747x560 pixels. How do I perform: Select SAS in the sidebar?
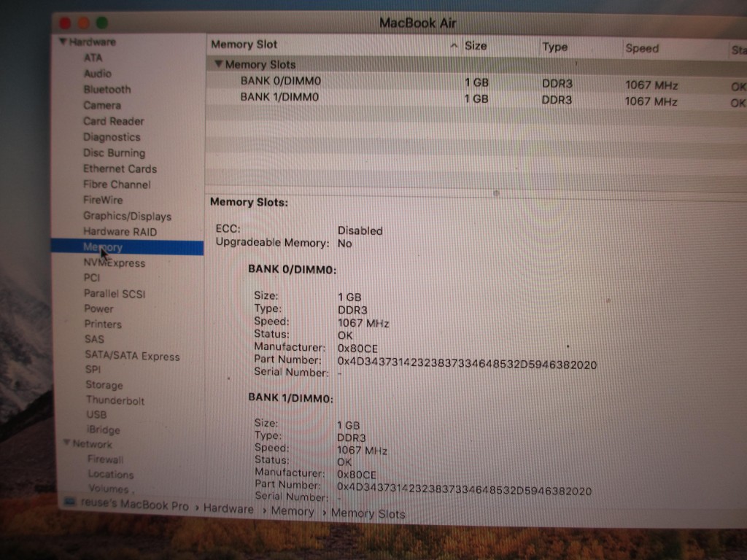pos(94,339)
